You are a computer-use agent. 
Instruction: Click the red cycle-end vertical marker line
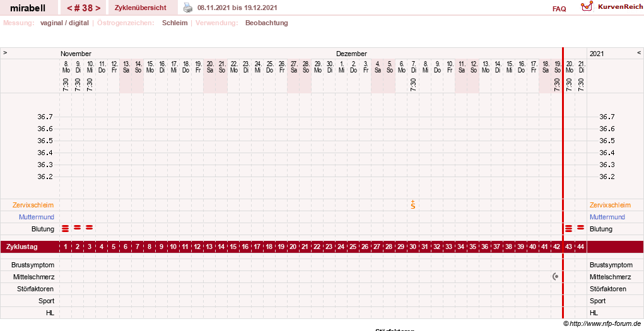563,183
